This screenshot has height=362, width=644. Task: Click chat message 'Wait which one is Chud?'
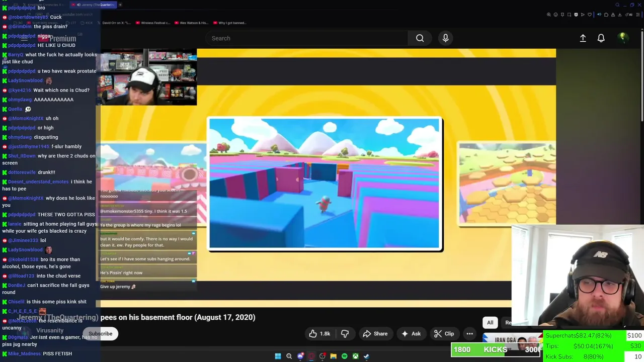61,90
